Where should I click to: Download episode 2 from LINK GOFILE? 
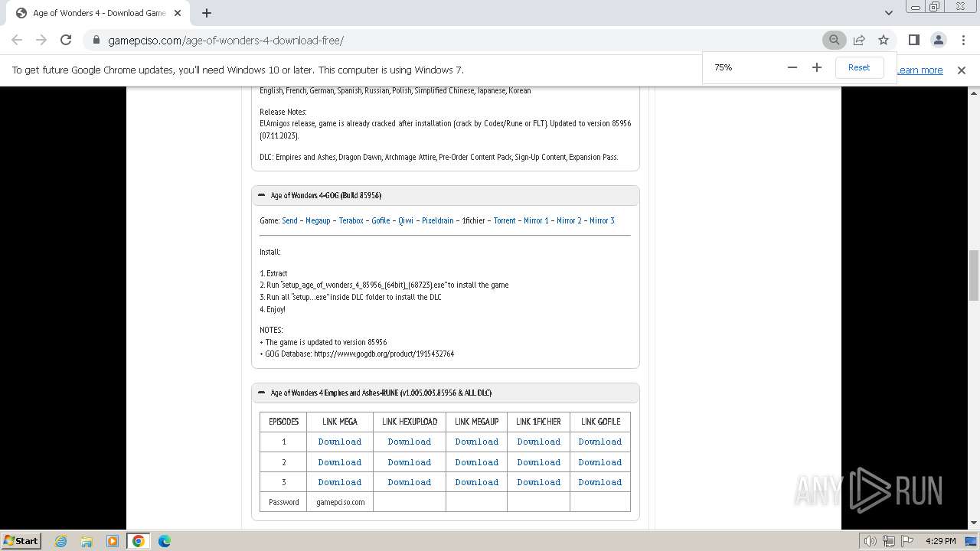(600, 462)
